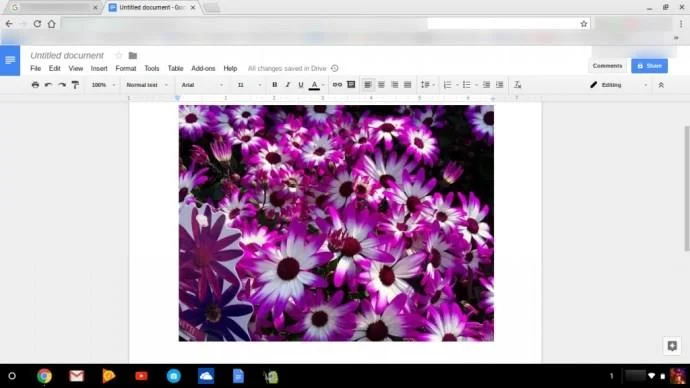Select the Paint format roller icon

(x=75, y=85)
